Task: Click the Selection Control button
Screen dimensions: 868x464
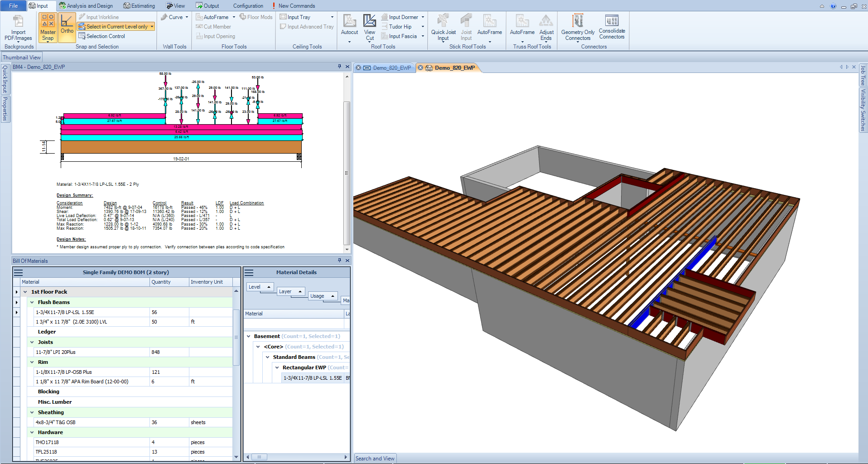Action: pos(105,36)
